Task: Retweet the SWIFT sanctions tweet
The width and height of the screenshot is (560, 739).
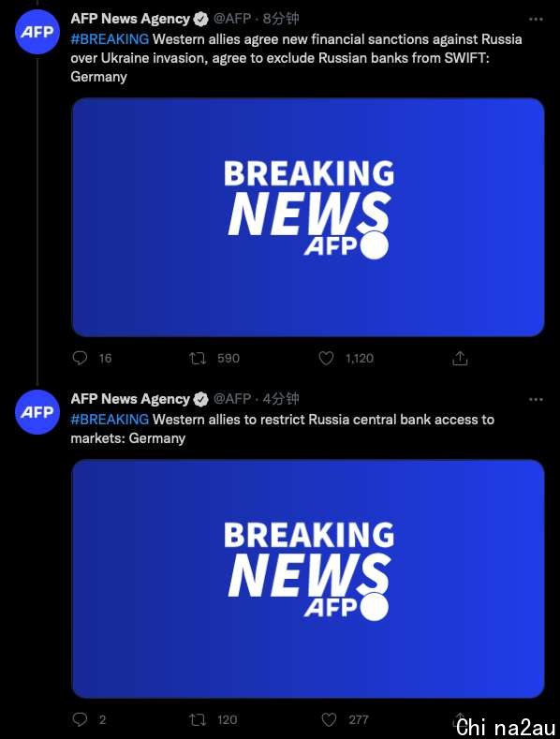Action: coord(198,359)
